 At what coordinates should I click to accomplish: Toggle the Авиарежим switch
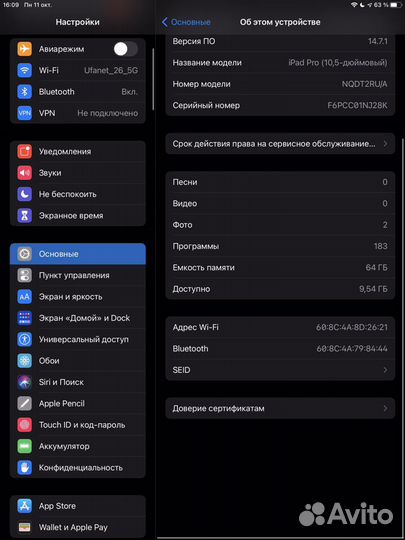tap(126, 49)
